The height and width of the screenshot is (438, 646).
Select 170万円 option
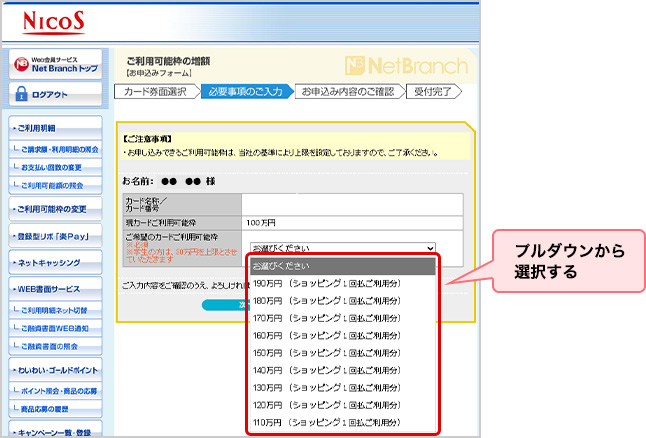click(x=343, y=318)
